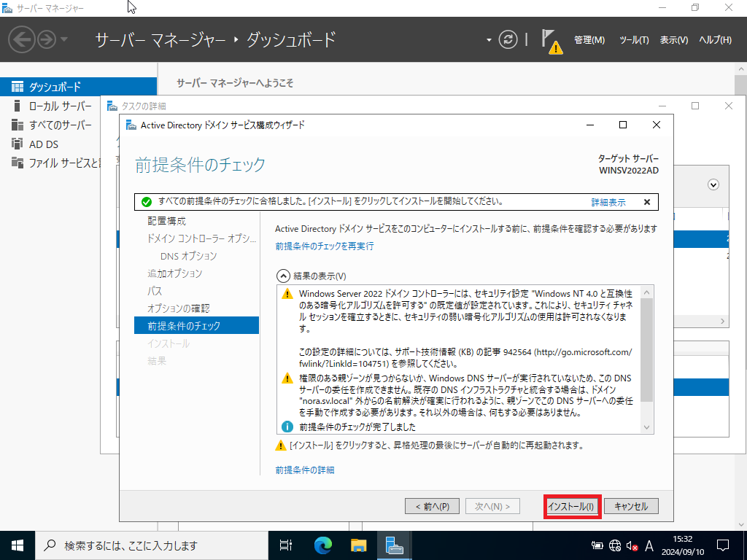Open dropdown arrow left of refresh icon

[x=489, y=40]
